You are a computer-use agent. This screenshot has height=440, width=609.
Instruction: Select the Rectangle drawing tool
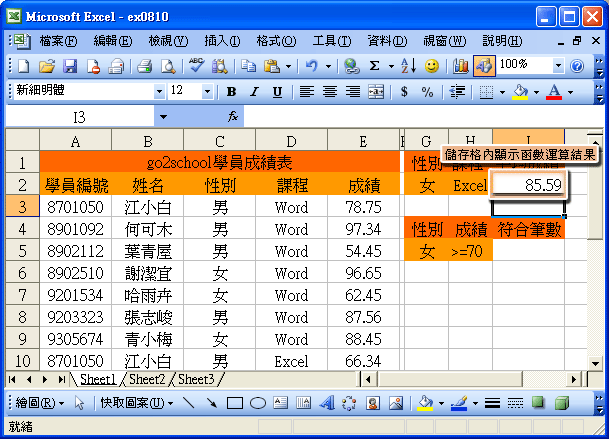pos(235,404)
